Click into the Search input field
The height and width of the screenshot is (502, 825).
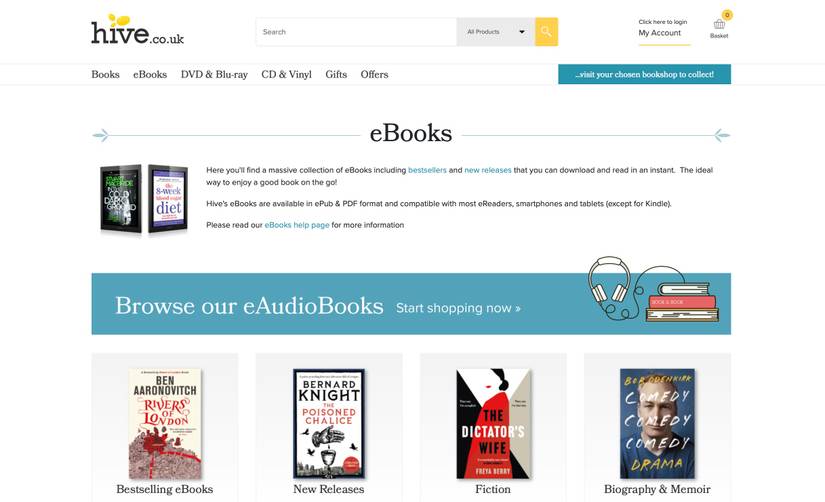point(356,32)
